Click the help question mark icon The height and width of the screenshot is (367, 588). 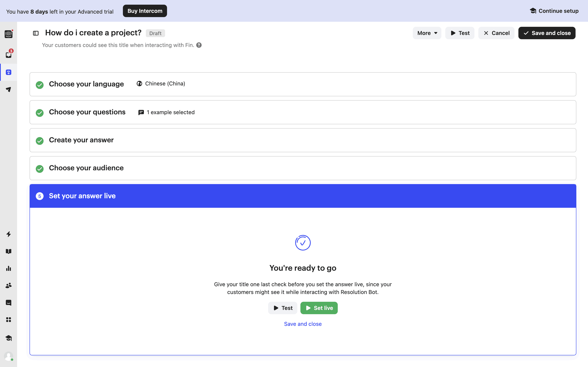(x=199, y=45)
